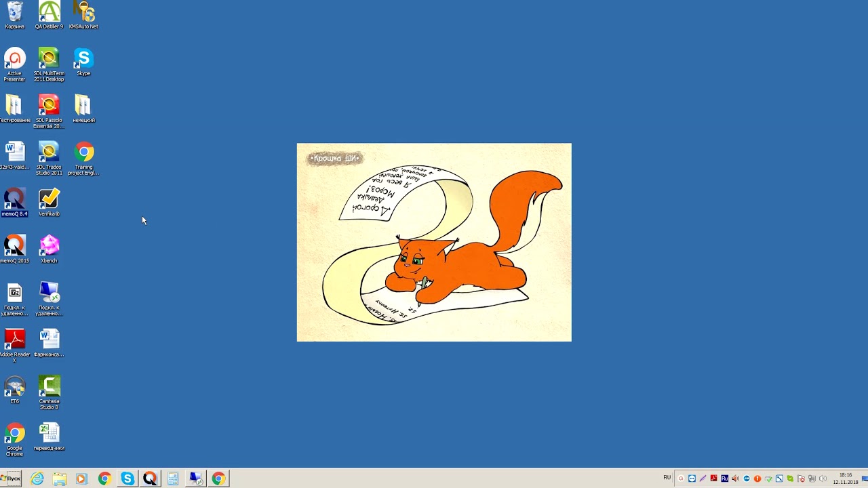Open Windows Media Player from taskbar
The height and width of the screenshot is (488, 868).
pos(81,479)
